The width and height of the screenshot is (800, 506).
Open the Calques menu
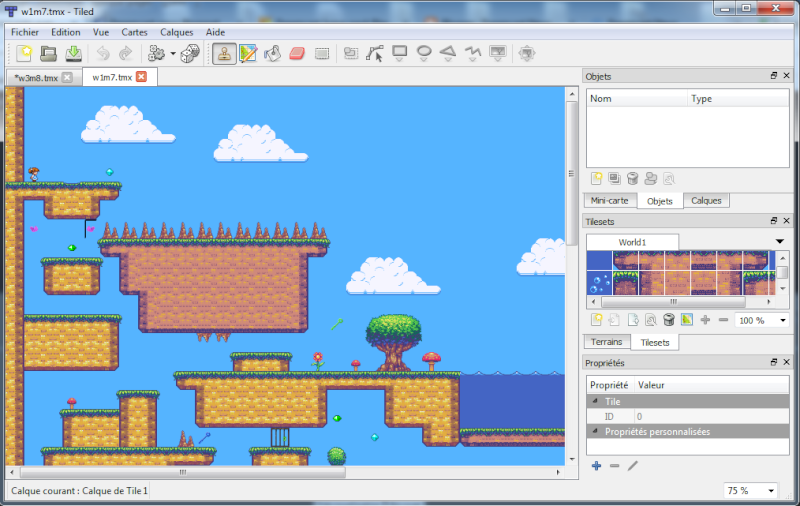pos(177,32)
